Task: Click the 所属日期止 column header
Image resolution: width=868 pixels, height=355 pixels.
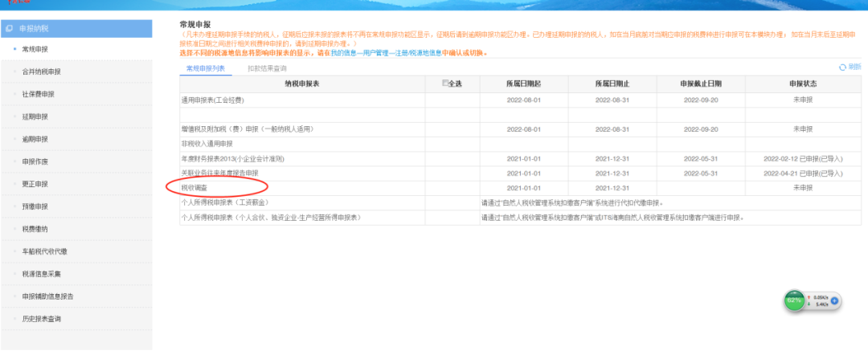Action: coord(612,84)
